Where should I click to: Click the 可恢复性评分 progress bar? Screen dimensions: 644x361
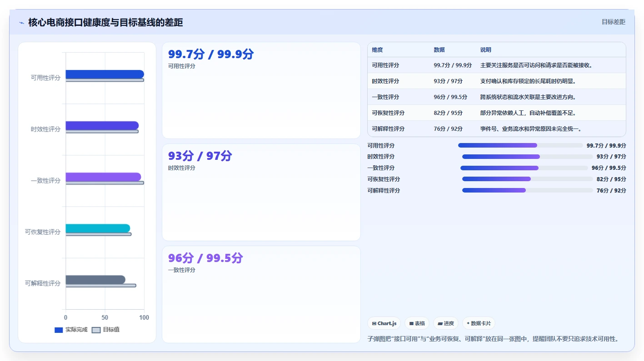(x=528, y=179)
